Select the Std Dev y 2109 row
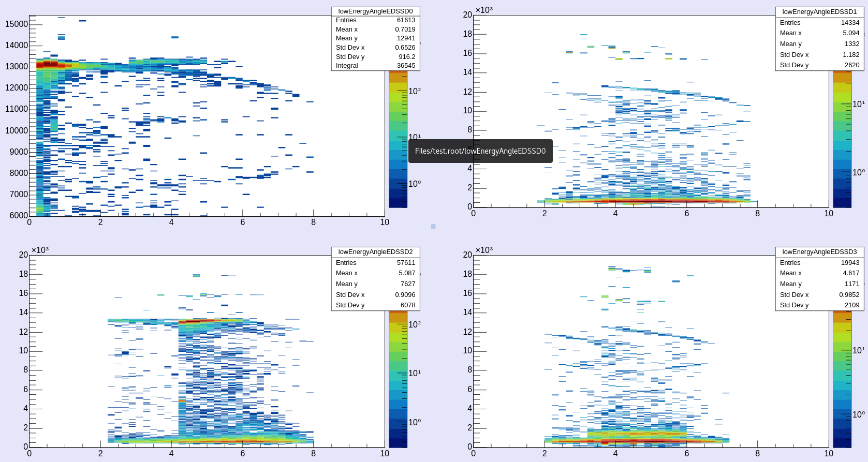 pyautogui.click(x=819, y=305)
